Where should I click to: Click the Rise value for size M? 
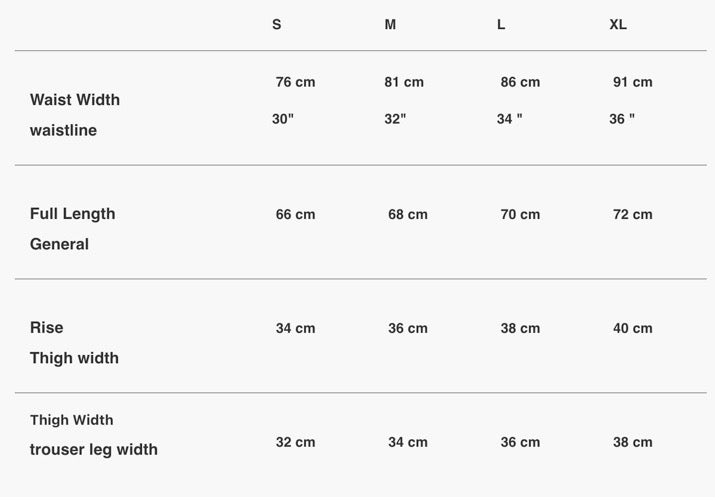click(x=408, y=328)
